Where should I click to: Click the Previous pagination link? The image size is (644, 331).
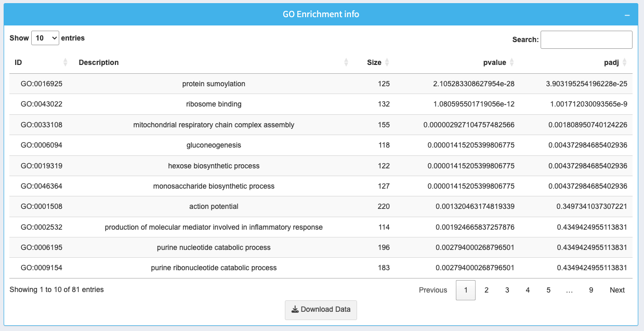point(432,290)
